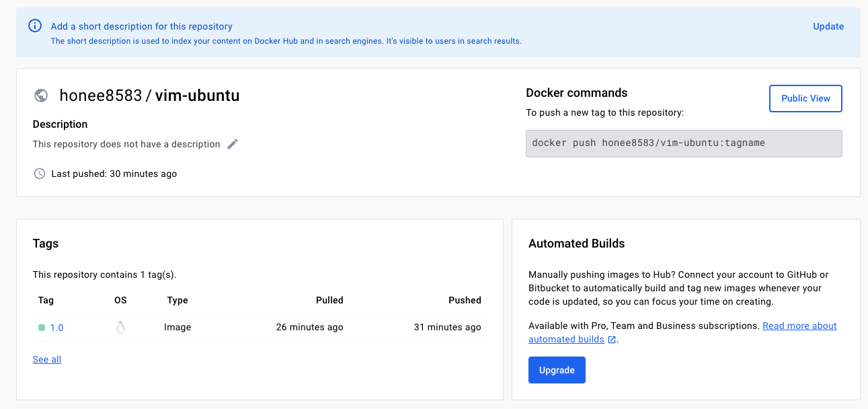The image size is (868, 409).
Task: Click the docker push command box
Action: [x=684, y=143]
